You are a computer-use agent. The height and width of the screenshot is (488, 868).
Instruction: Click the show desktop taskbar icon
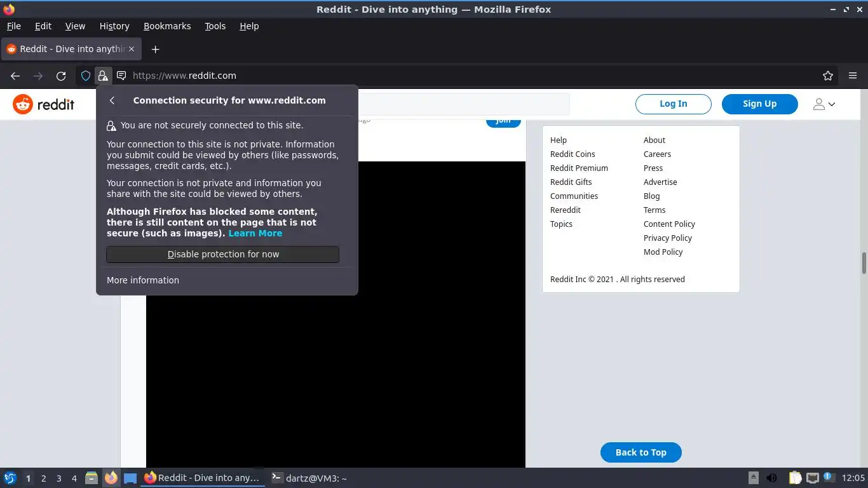pyautogui.click(x=130, y=478)
